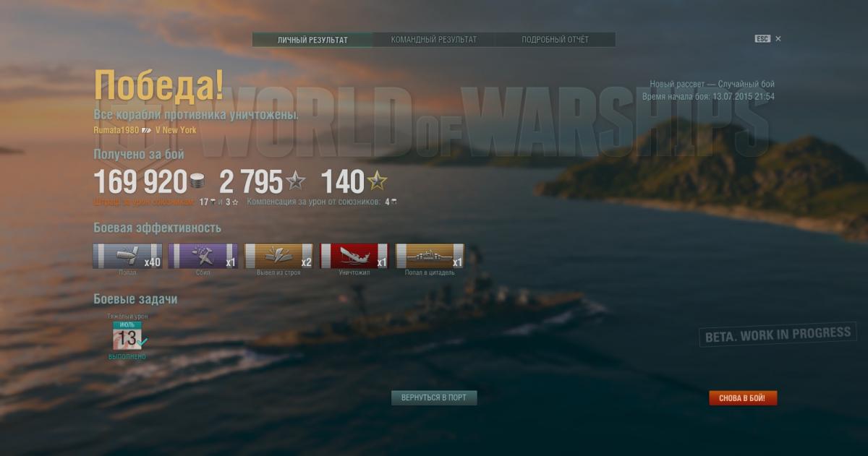Click the orange 'Снова в бой!' button
Image resolution: width=868 pixels, height=456 pixels.
pos(743,397)
